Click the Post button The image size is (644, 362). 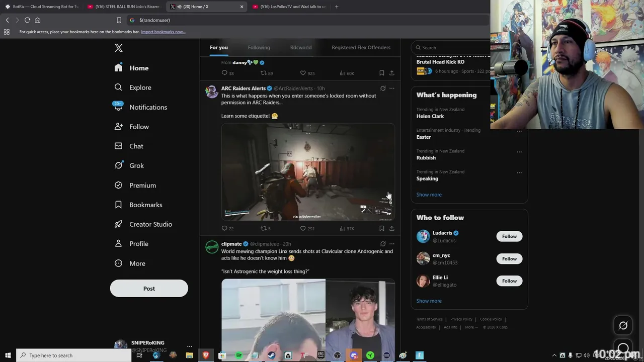149,289
